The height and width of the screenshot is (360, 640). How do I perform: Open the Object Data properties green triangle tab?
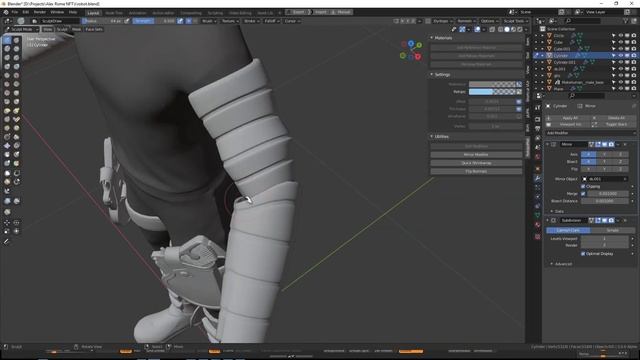point(538,215)
